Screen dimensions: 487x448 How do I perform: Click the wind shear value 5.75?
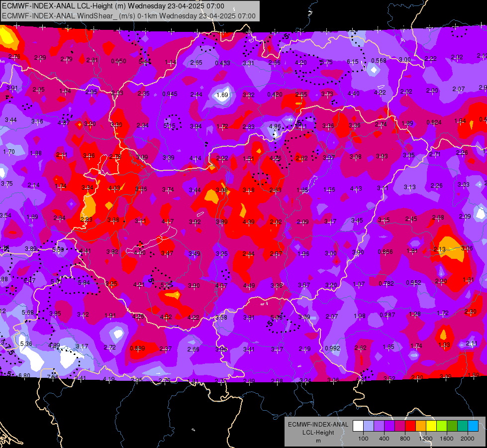[x=326, y=62]
